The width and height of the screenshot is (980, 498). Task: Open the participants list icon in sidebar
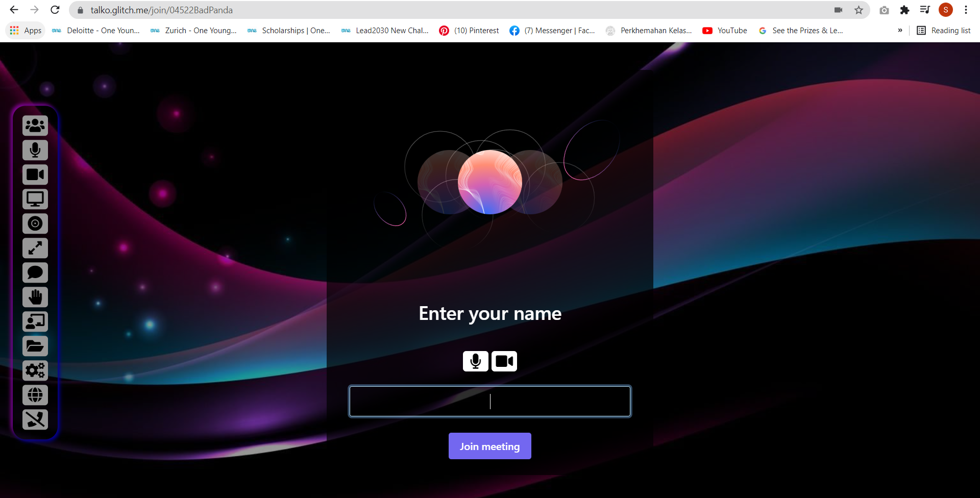pos(35,126)
